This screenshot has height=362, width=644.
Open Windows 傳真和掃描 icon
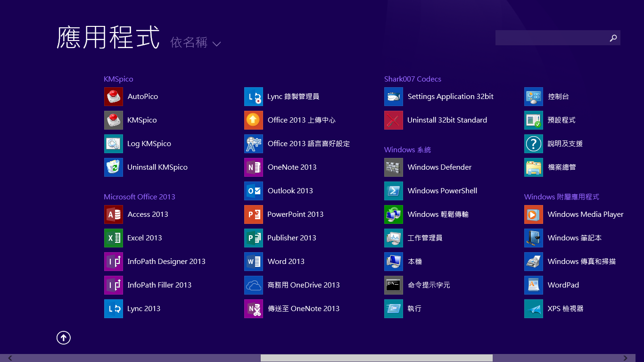534,262
